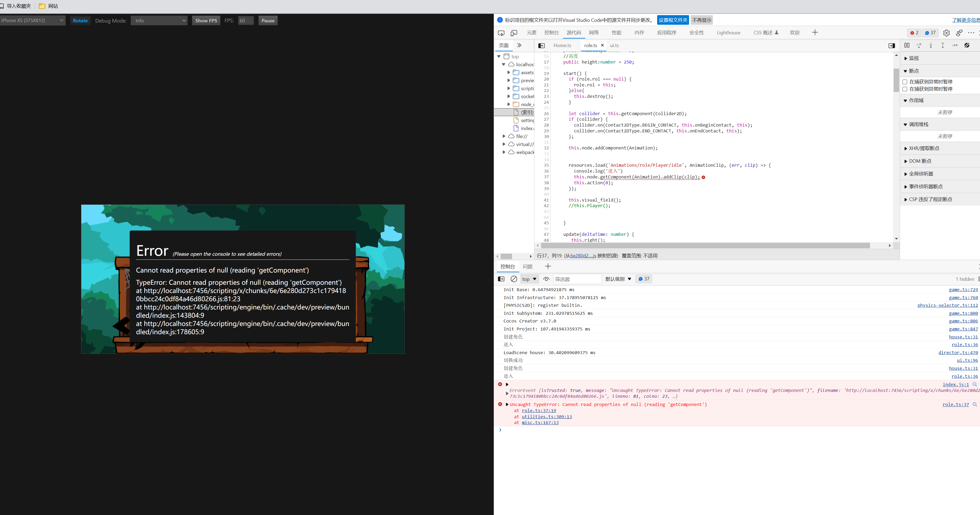
Task: Enable first pause on exceptions checkbox
Action: tap(905, 82)
